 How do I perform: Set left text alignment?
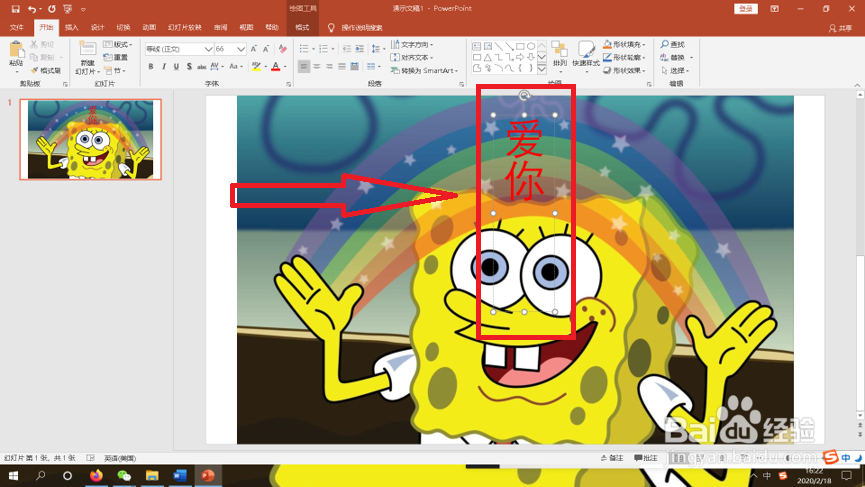pos(303,67)
